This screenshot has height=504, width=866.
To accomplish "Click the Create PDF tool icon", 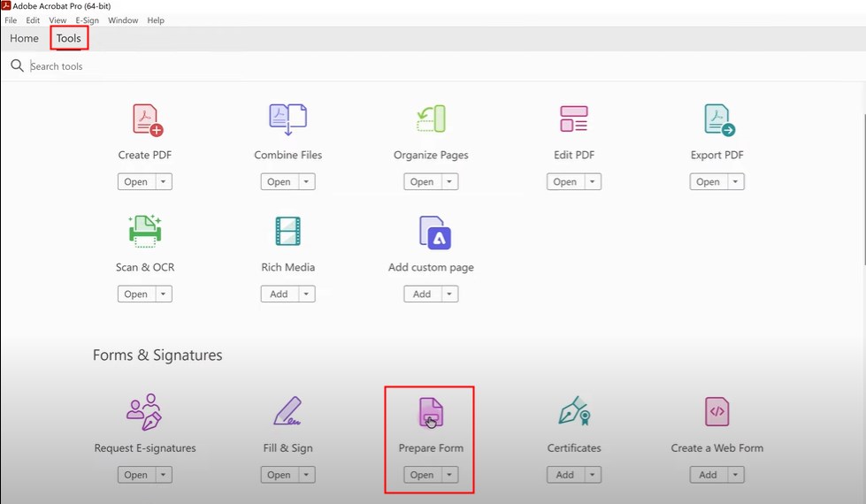I will click(147, 120).
